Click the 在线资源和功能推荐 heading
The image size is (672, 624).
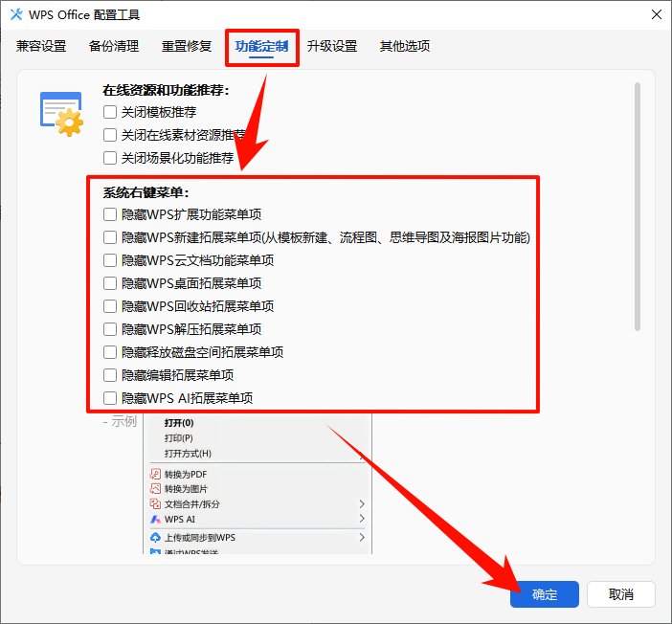click(166, 90)
